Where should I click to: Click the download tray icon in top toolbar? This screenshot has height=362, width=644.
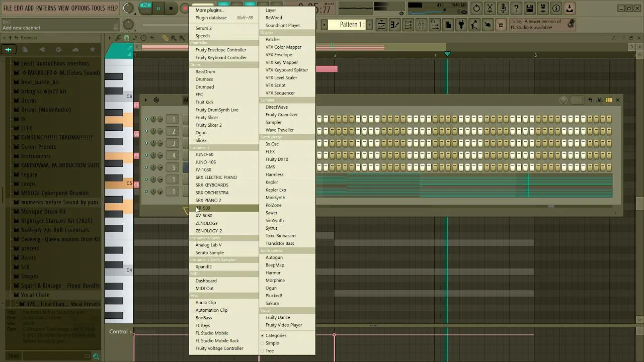point(570,9)
